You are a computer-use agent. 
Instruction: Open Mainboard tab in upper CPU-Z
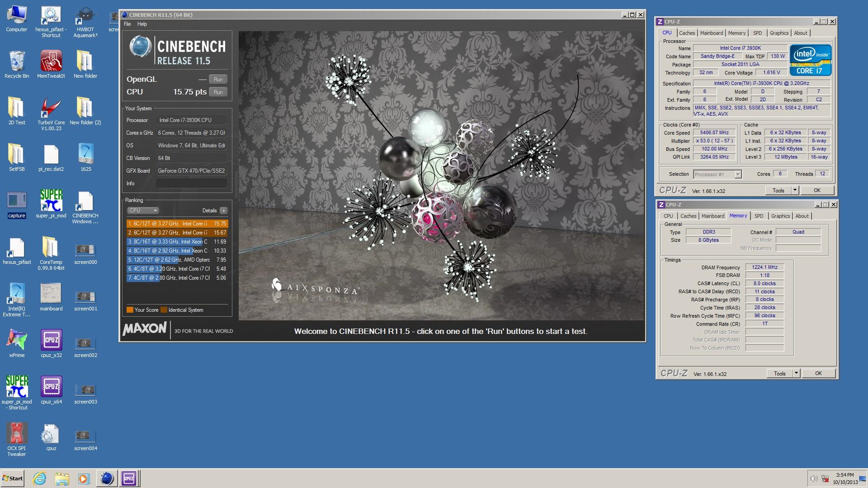711,33
